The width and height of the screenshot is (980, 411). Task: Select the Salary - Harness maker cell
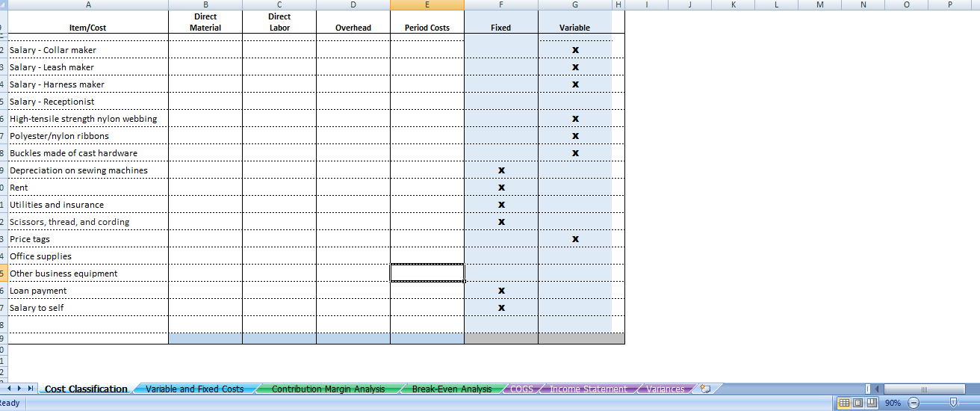point(88,84)
